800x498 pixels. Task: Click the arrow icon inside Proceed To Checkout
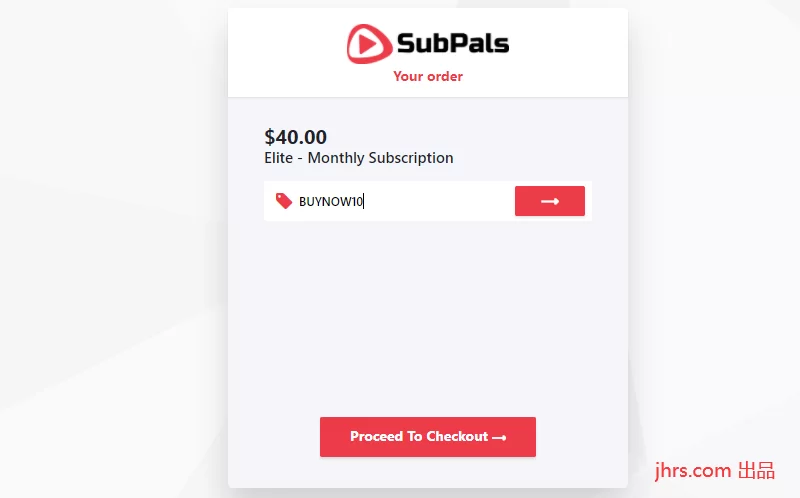coord(499,438)
